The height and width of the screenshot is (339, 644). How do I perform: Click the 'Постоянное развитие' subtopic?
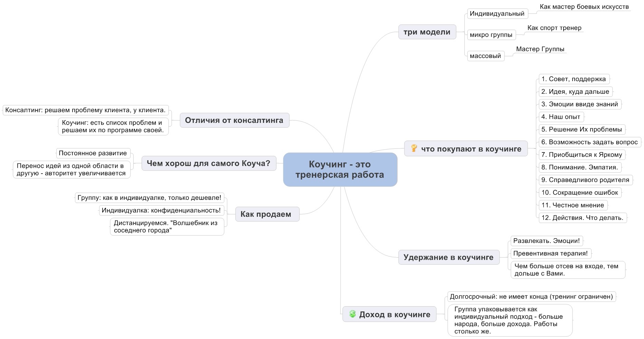pyautogui.click(x=93, y=153)
